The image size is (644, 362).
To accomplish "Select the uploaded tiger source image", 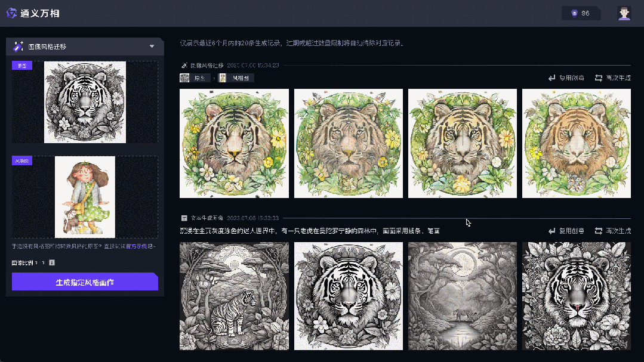I will (x=85, y=102).
